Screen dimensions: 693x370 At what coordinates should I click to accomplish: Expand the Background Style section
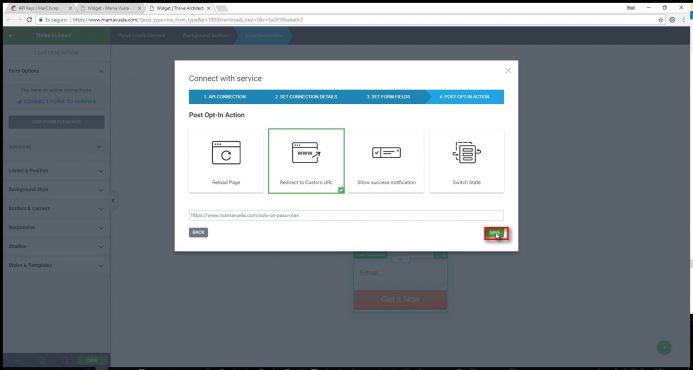click(x=57, y=190)
